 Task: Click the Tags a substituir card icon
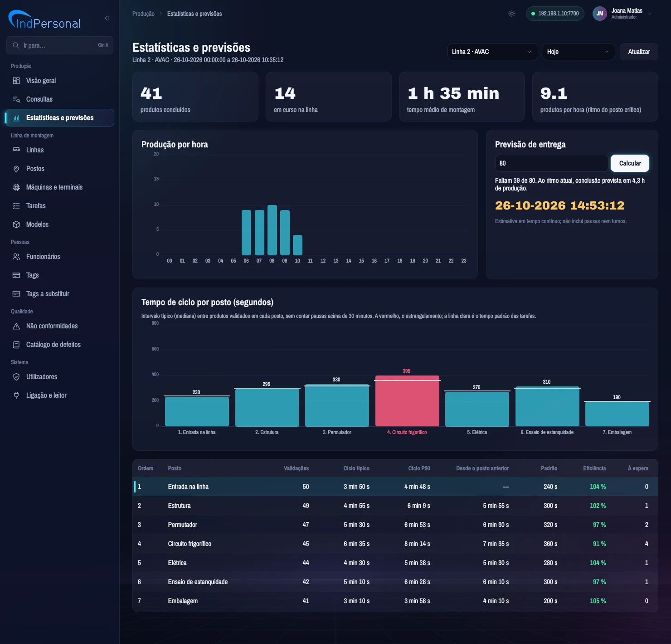[16, 294]
